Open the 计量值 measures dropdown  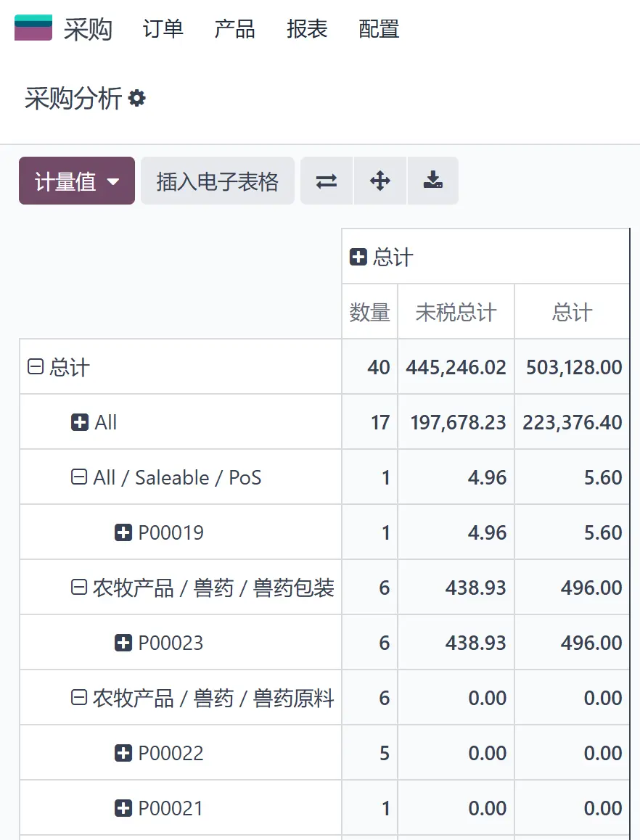pyautogui.click(x=77, y=181)
